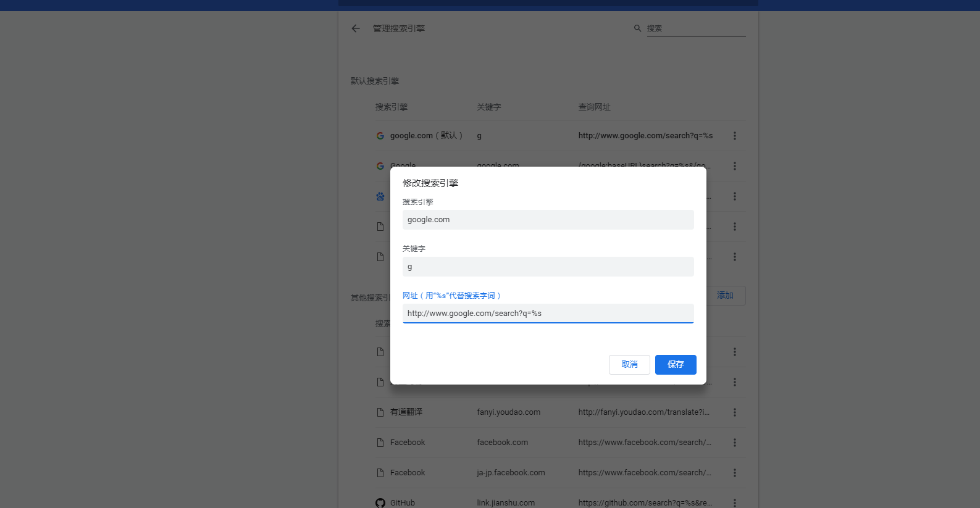Click the link.jianshu.com keyword cell
Image resolution: width=980 pixels, height=508 pixels.
point(506,503)
